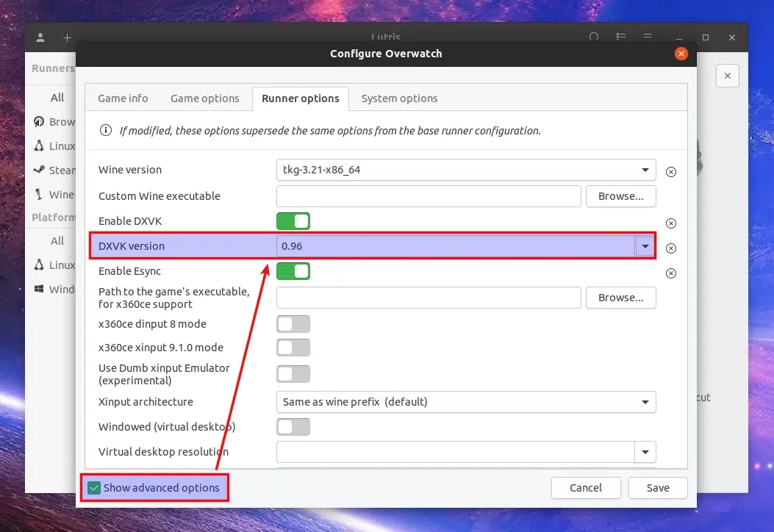Image resolution: width=774 pixels, height=532 pixels.
Task: Open search icon in Lutris header bar
Action: (594, 37)
